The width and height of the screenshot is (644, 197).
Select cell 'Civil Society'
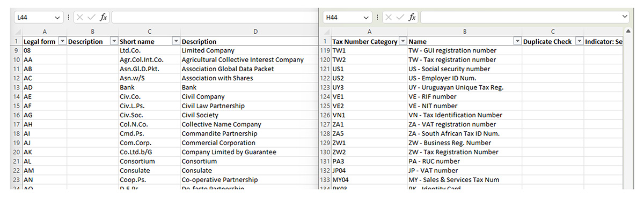(x=250, y=115)
